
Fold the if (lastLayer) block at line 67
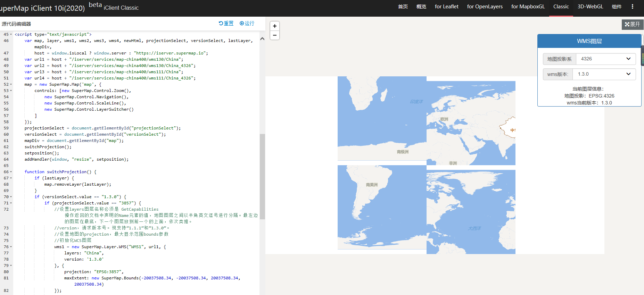[11, 178]
